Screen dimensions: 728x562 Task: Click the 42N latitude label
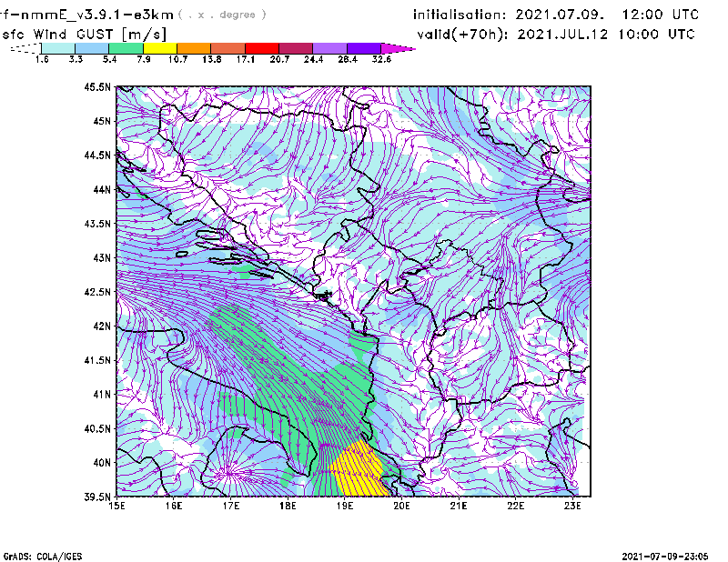[x=102, y=326]
